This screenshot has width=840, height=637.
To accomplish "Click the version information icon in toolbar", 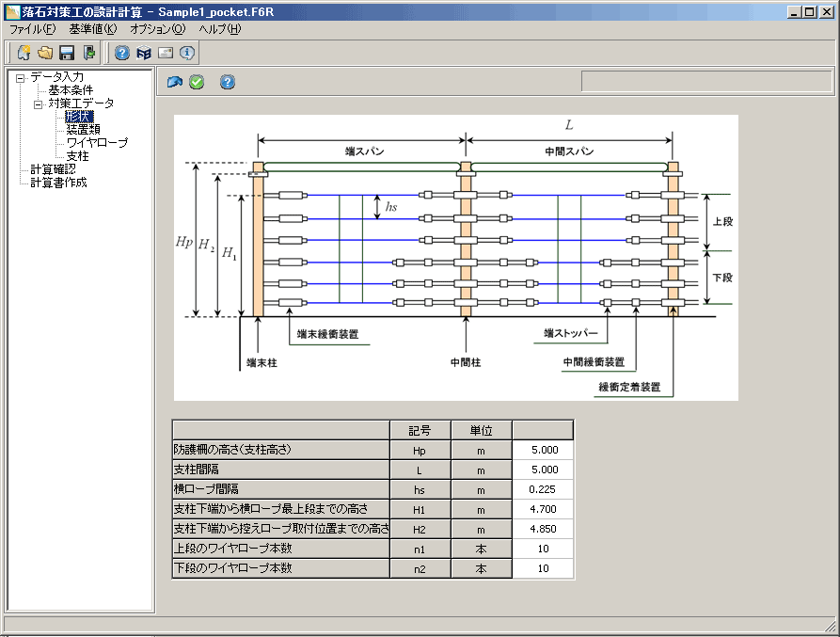I will click(x=187, y=53).
